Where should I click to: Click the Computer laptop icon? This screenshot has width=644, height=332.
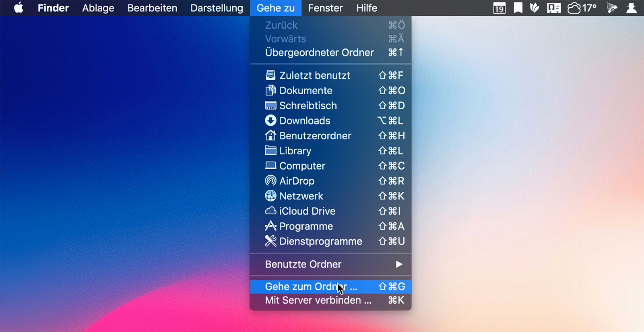(x=270, y=166)
